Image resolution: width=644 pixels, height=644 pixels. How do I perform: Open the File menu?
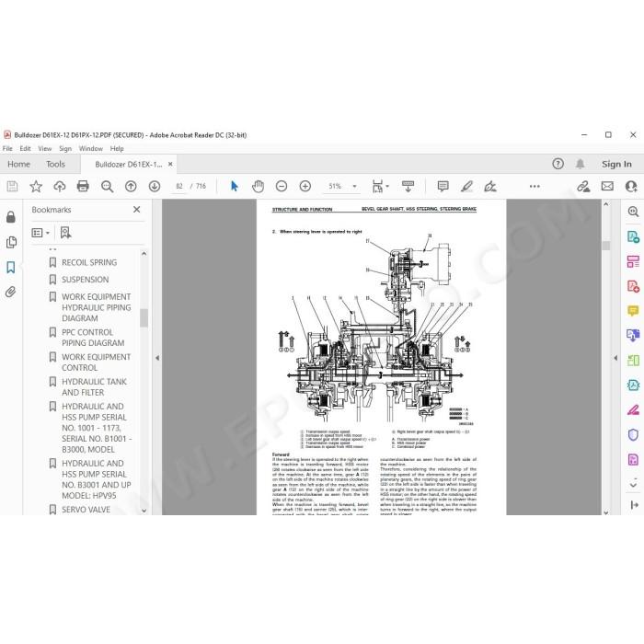[7, 149]
